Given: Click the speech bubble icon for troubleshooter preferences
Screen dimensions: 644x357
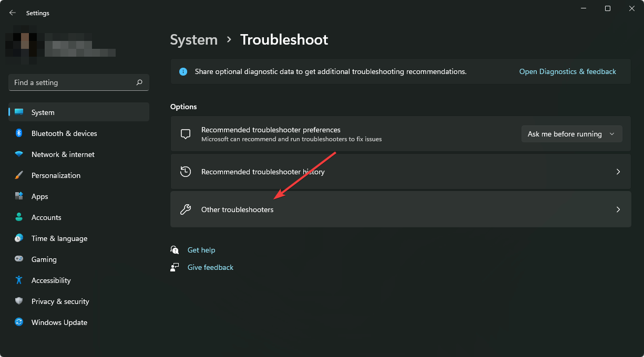Looking at the screenshot, I should click(185, 134).
